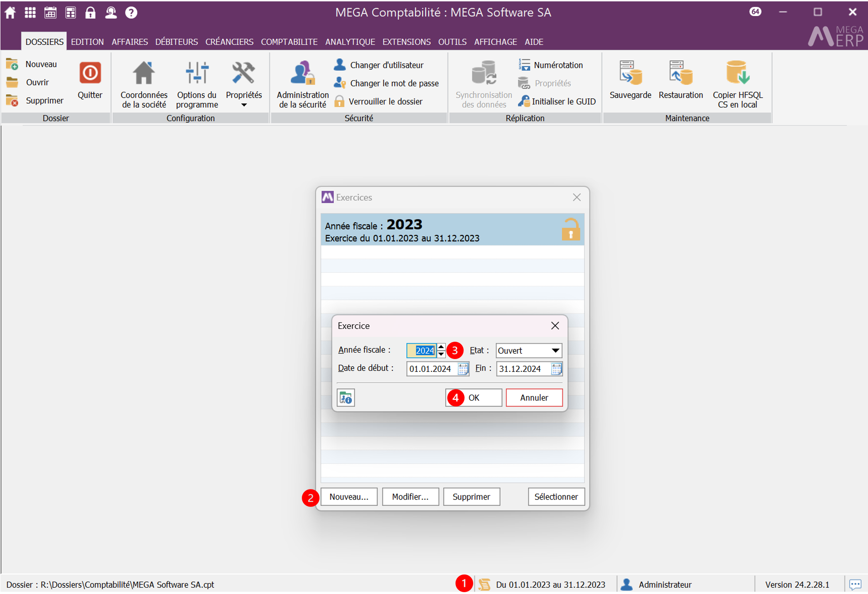Click the Fin date input field

pyautogui.click(x=523, y=369)
